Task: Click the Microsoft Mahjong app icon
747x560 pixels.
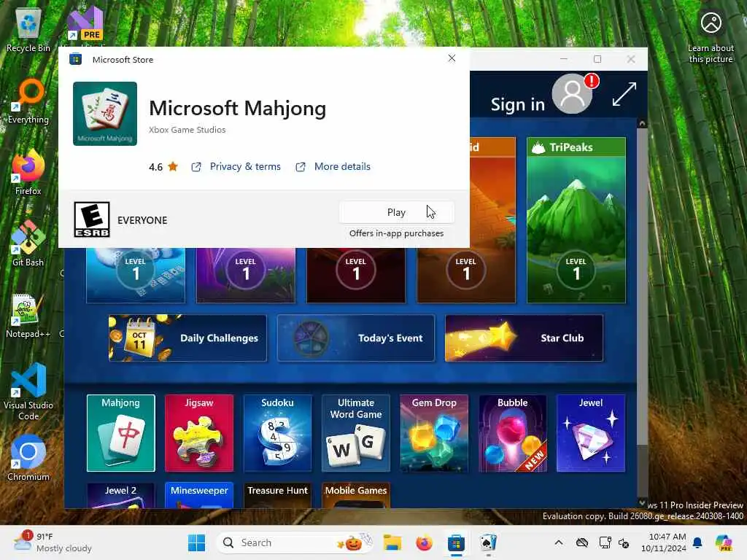Action: (105, 113)
